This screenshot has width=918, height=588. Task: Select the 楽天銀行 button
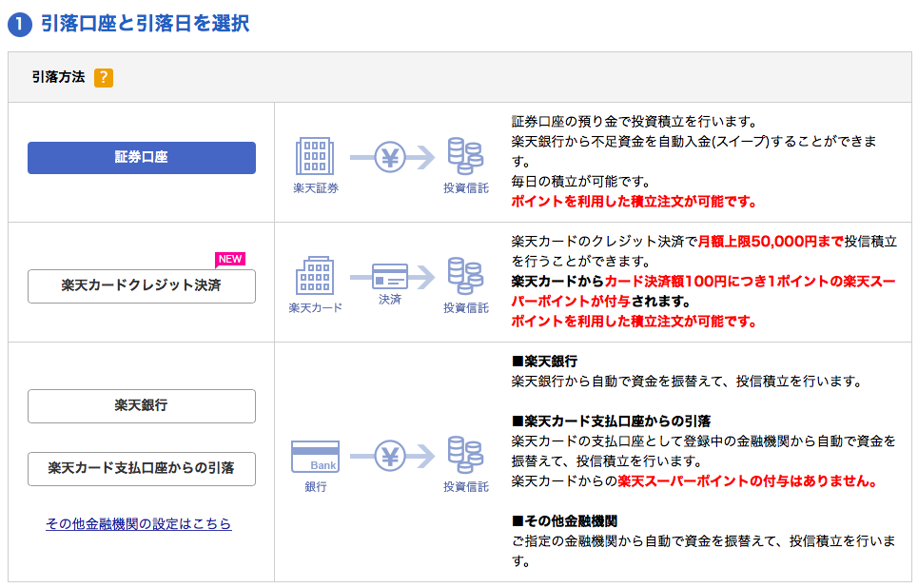click(142, 406)
